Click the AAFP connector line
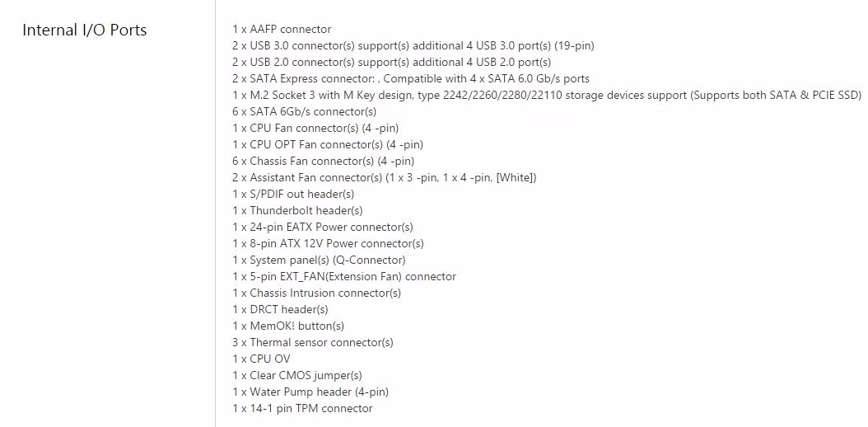Image resolution: width=868 pixels, height=427 pixels. [282, 30]
